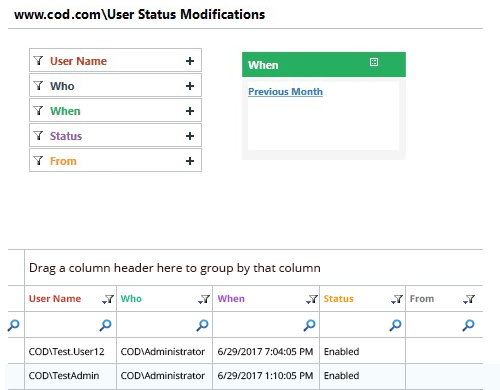Expand the Who filter plus sign
Screen dimensions: 500x390
190,86
